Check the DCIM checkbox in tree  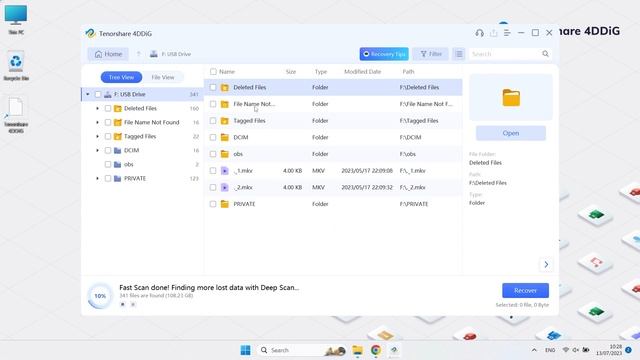(108, 150)
